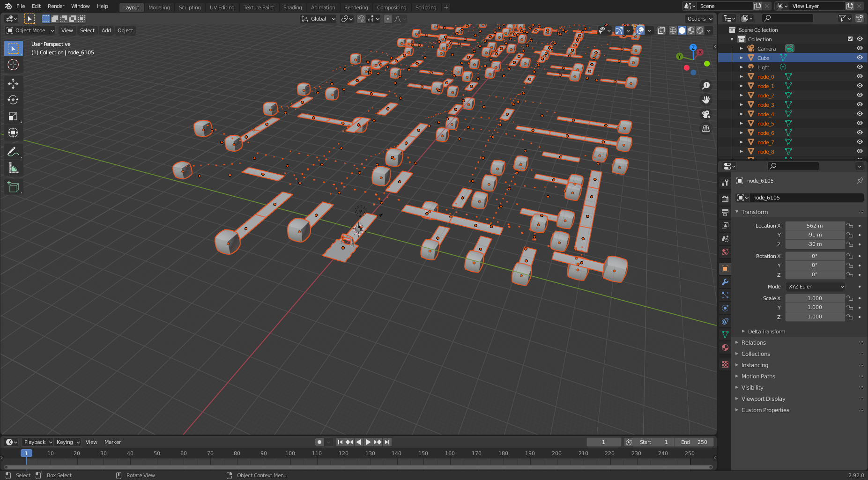Viewport: 868px width, 480px height.
Task: Lock the Location X value
Action: pyautogui.click(x=850, y=225)
